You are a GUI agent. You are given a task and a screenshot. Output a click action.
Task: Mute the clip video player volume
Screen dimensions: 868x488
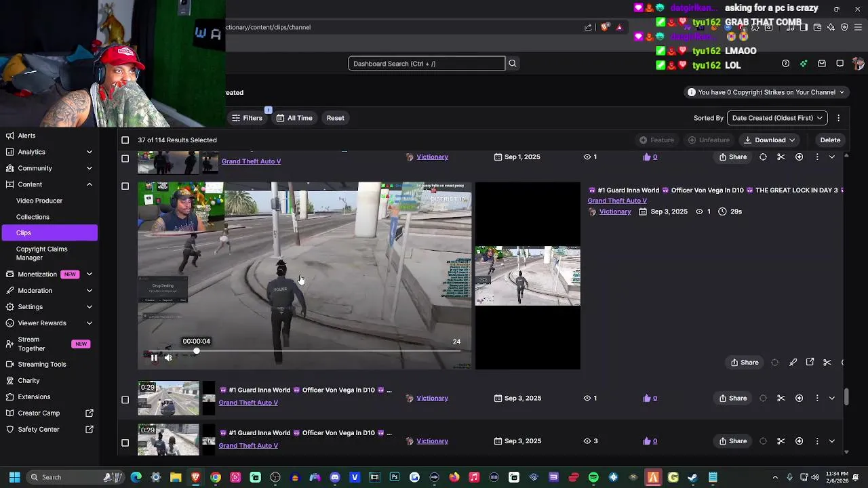168,358
